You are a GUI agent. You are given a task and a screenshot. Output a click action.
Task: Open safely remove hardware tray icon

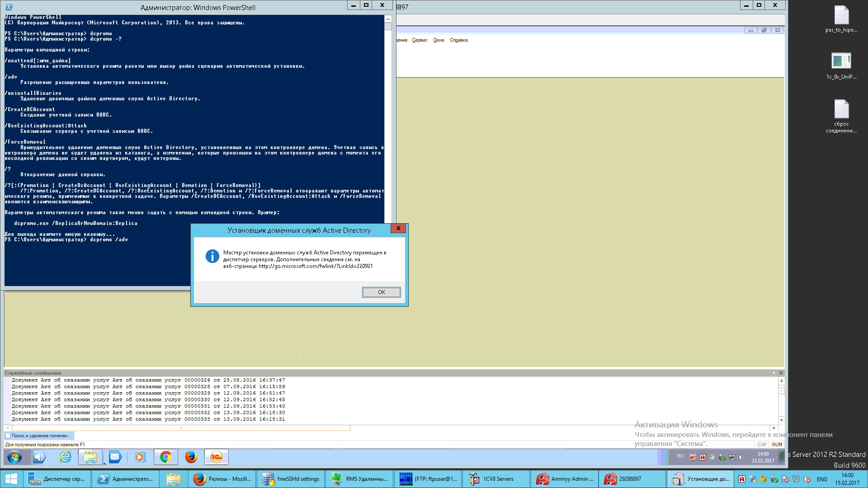click(774, 479)
